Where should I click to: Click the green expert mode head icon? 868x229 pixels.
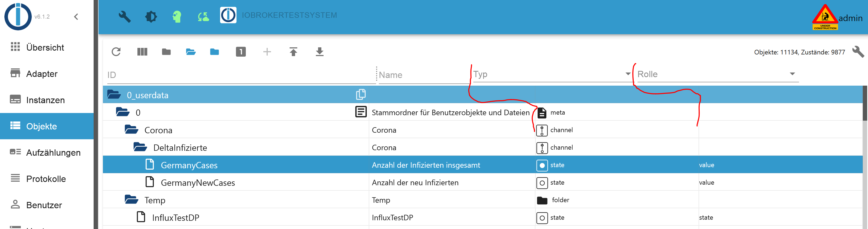pyautogui.click(x=177, y=16)
